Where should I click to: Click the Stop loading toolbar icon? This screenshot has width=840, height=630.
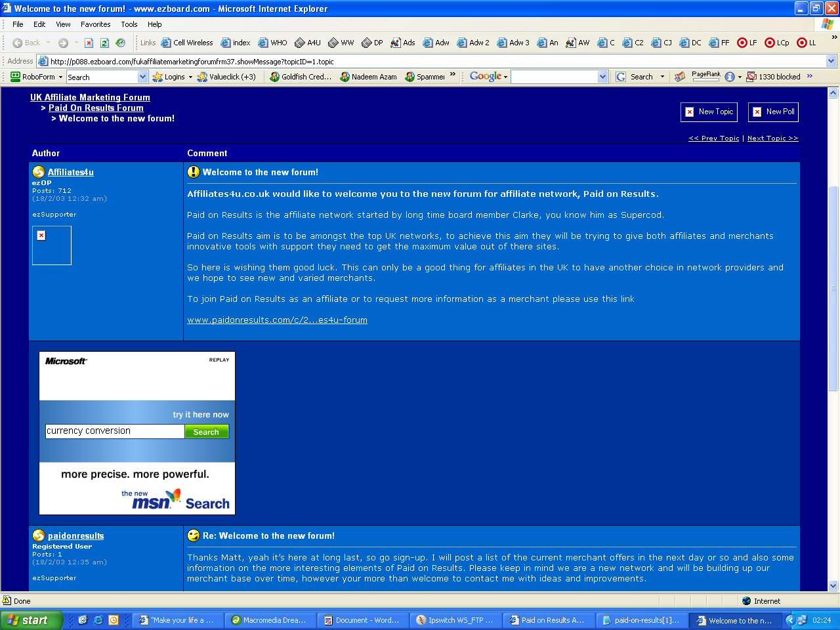pyautogui.click(x=89, y=43)
